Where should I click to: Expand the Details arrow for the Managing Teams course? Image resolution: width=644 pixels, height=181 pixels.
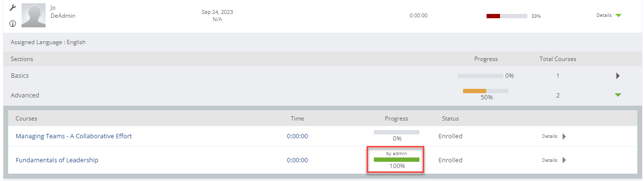click(x=564, y=136)
